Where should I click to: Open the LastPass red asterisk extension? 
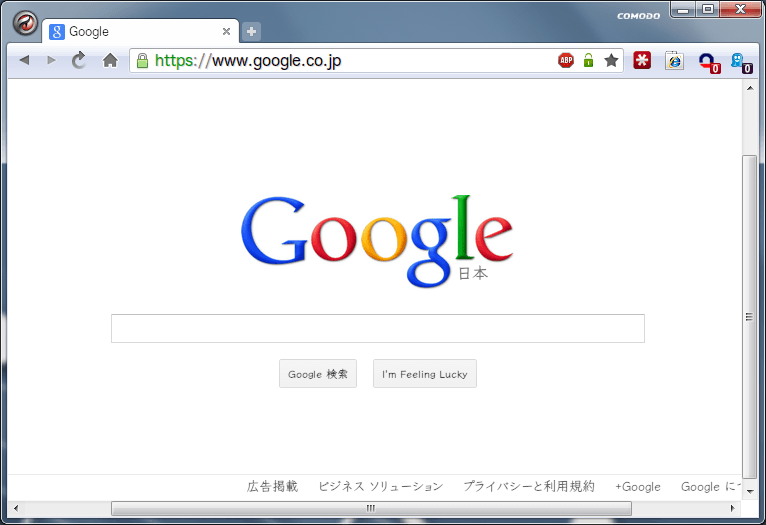[x=642, y=60]
